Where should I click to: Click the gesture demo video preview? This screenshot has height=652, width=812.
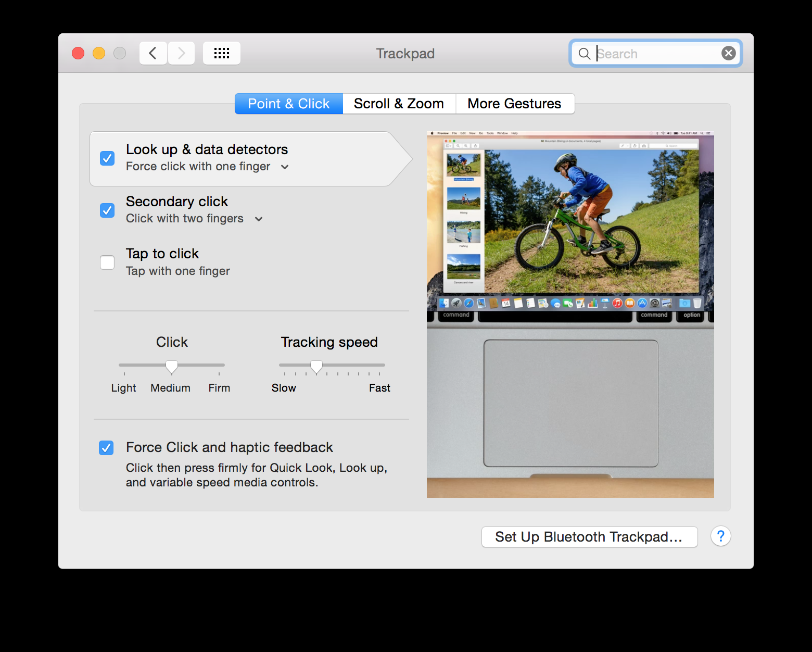[x=570, y=315]
